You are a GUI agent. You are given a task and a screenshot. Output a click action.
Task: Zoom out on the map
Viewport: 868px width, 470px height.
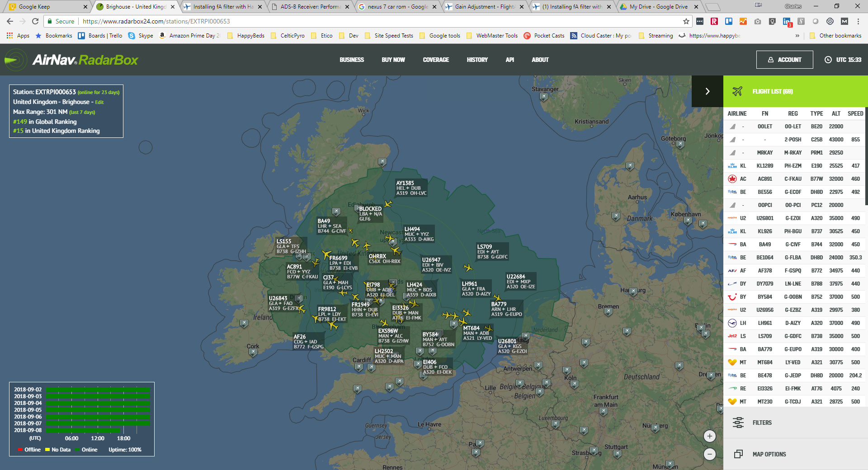(x=710, y=454)
